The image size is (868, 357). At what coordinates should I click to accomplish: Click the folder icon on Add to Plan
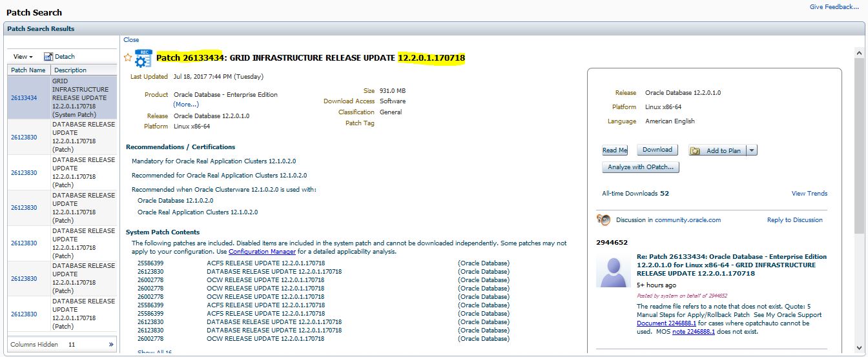point(696,151)
